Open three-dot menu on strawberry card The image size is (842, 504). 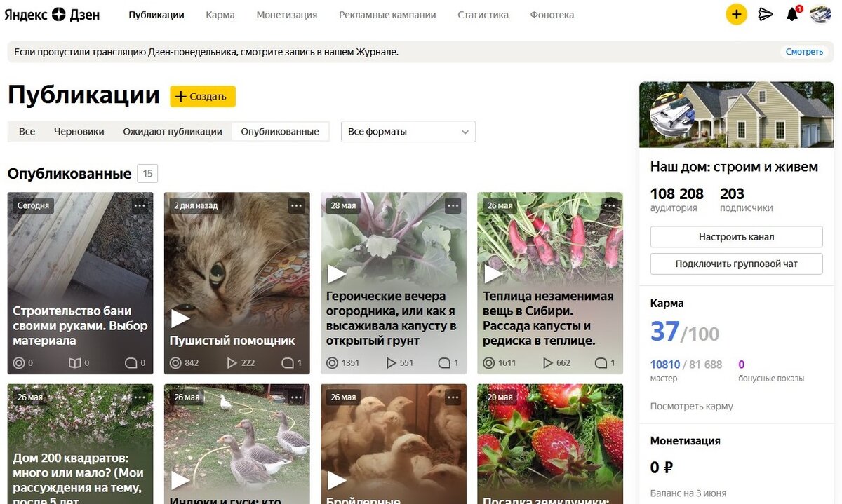(609, 397)
